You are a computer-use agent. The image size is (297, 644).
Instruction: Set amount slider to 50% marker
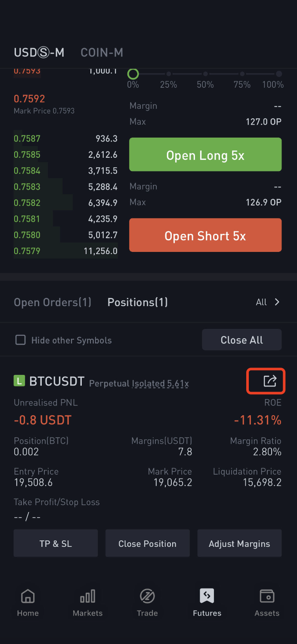[205, 74]
